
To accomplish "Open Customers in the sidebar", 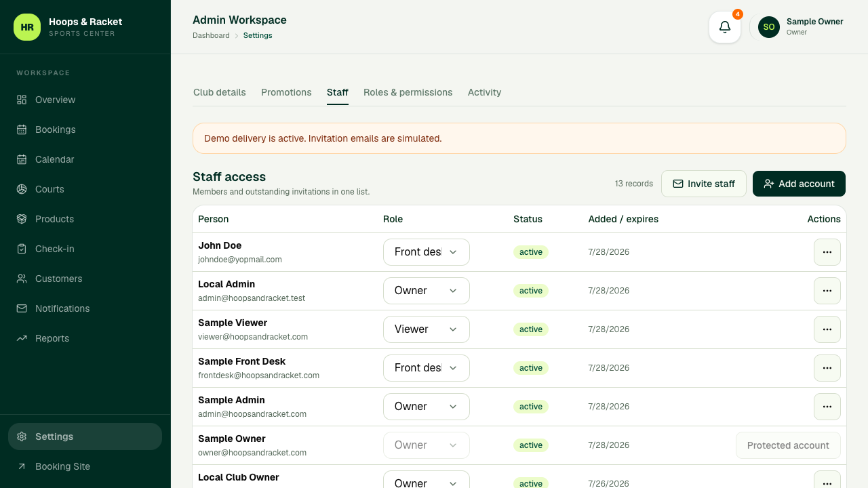I will click(x=85, y=279).
